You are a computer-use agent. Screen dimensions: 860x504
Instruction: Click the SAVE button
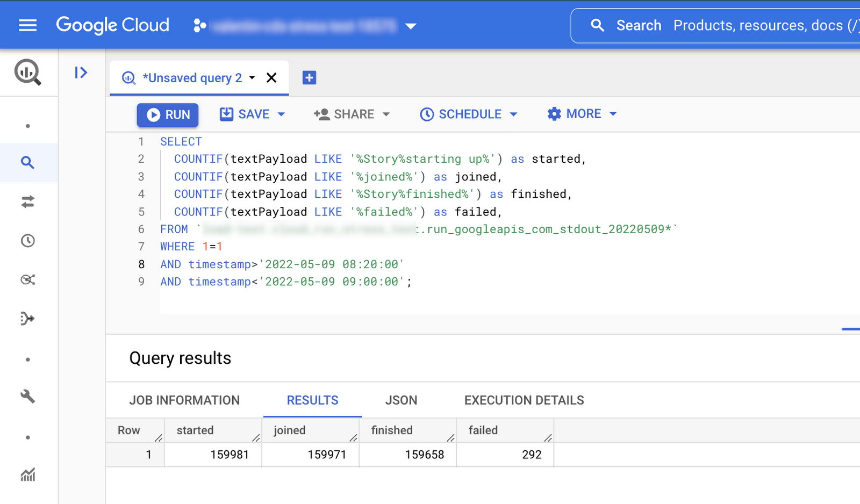coord(245,114)
